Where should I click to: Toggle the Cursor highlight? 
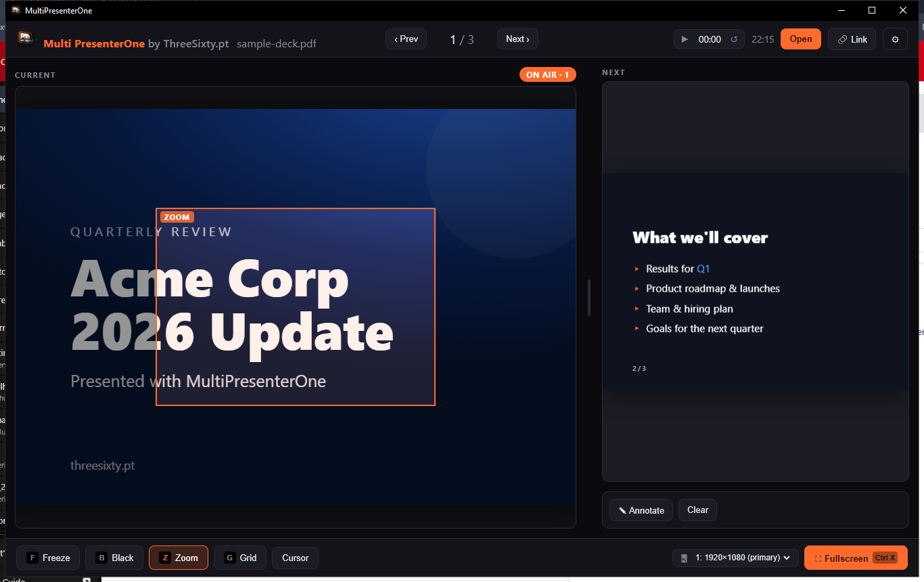[295, 558]
